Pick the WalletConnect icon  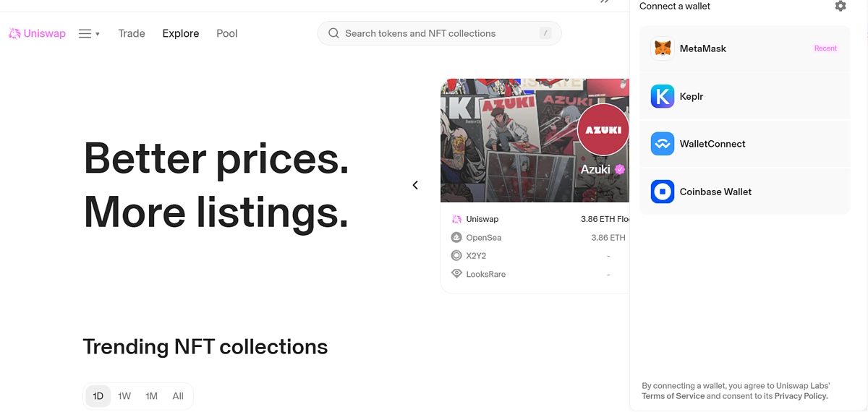663,144
